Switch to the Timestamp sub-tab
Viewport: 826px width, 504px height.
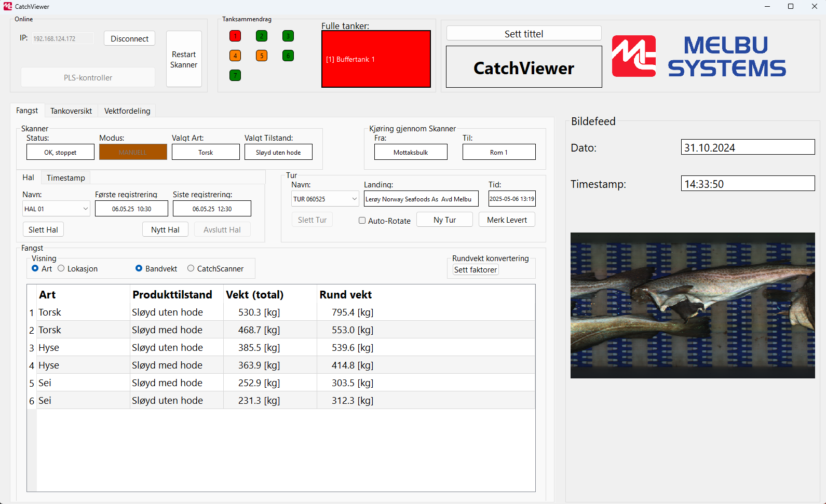(66, 178)
